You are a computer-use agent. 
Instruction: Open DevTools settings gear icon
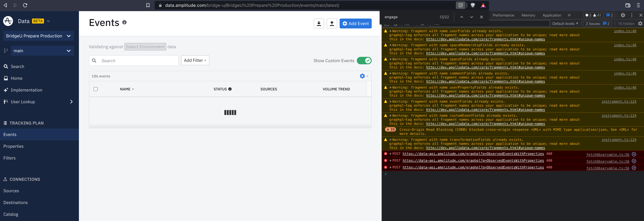pos(623,15)
